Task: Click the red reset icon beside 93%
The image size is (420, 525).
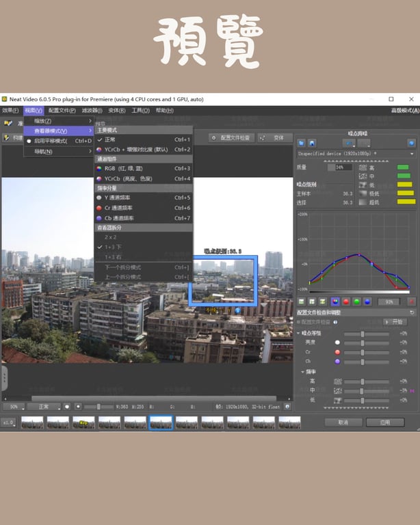Action: point(412,301)
